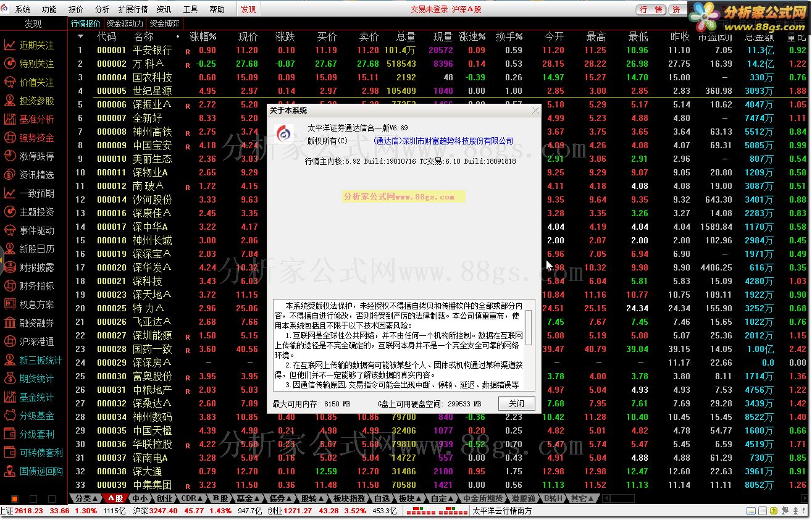Select stock row 000001 平安银行
Viewport: 812px width, 520px height.
click(438, 50)
